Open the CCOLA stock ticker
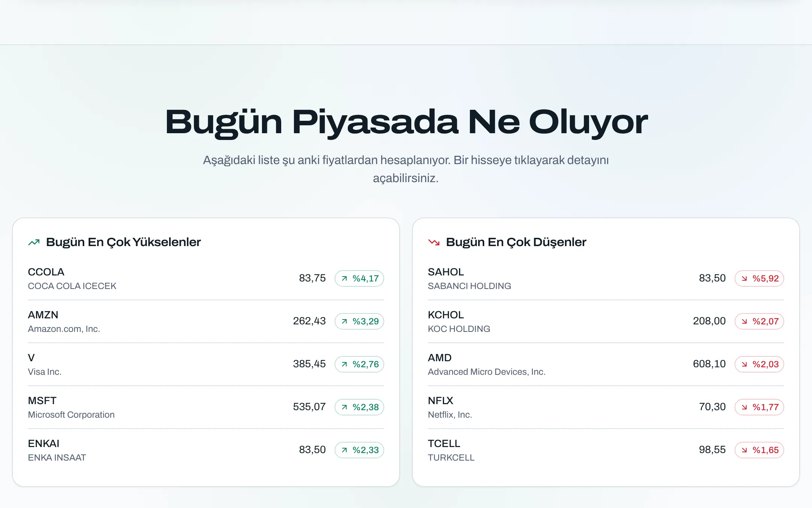 [x=46, y=272]
